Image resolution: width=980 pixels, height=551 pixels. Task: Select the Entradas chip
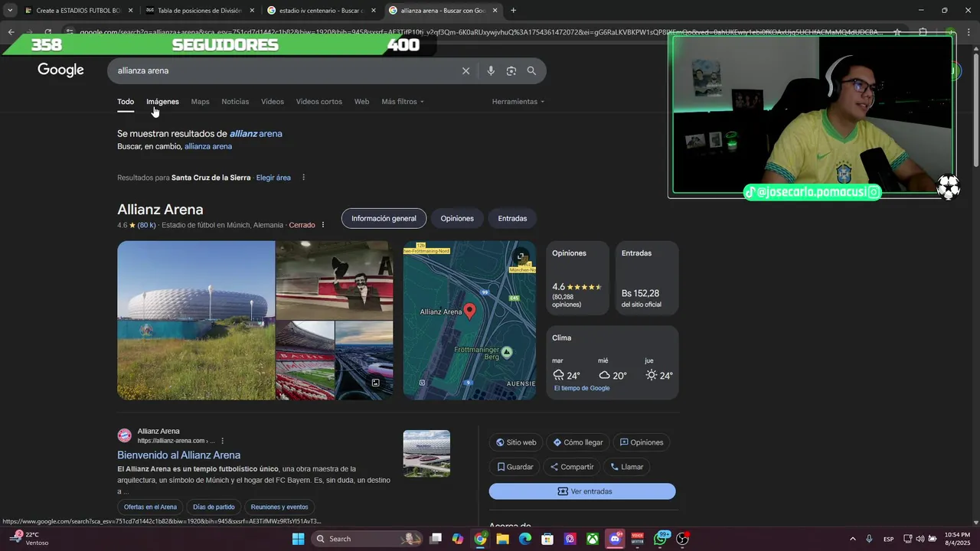(512, 218)
